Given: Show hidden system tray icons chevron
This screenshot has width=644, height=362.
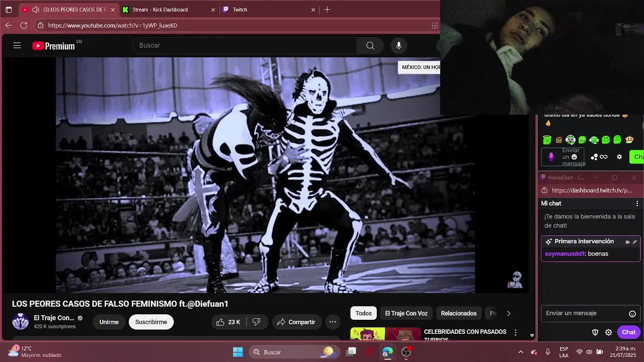Looking at the screenshot, I should (x=521, y=352).
